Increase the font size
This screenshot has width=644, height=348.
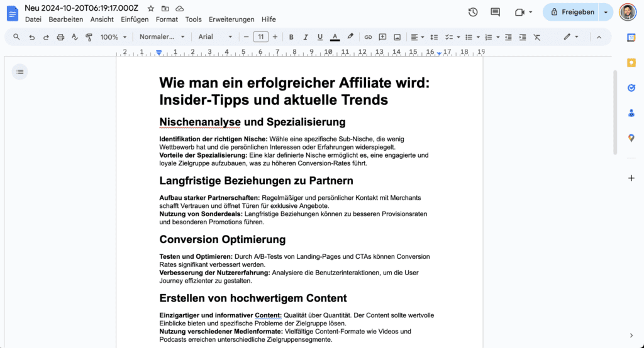pos(275,37)
